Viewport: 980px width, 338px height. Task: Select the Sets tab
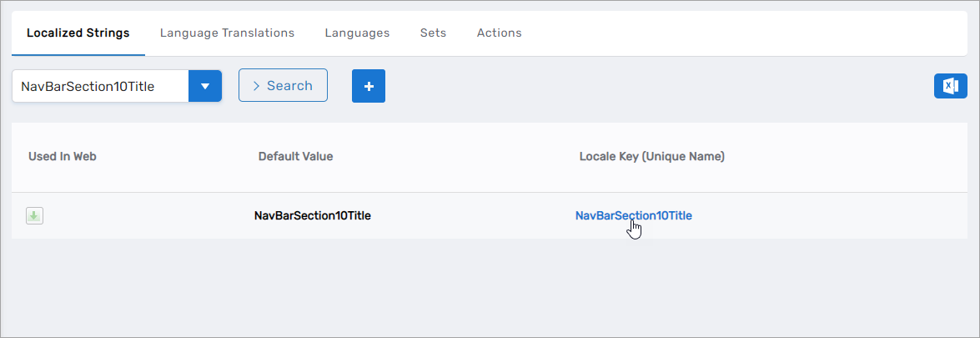[x=433, y=33]
